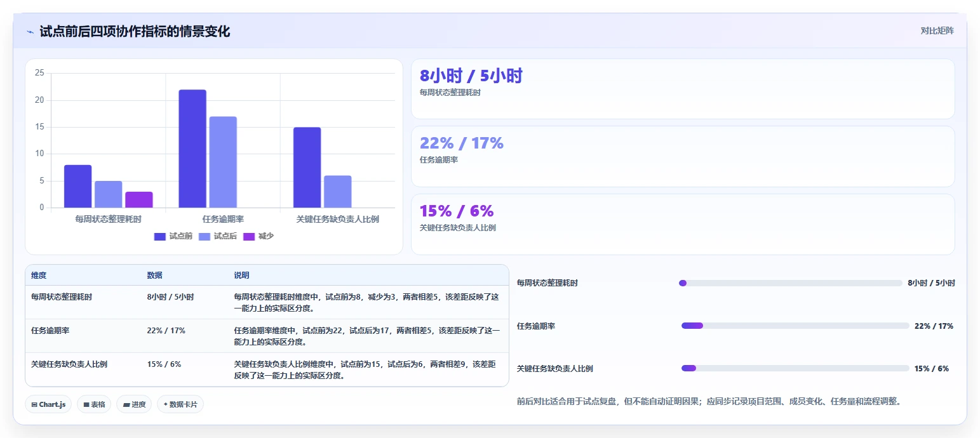Click the 任务逾期率 caption under 22% / 17% card
980x438 pixels.
tap(439, 160)
